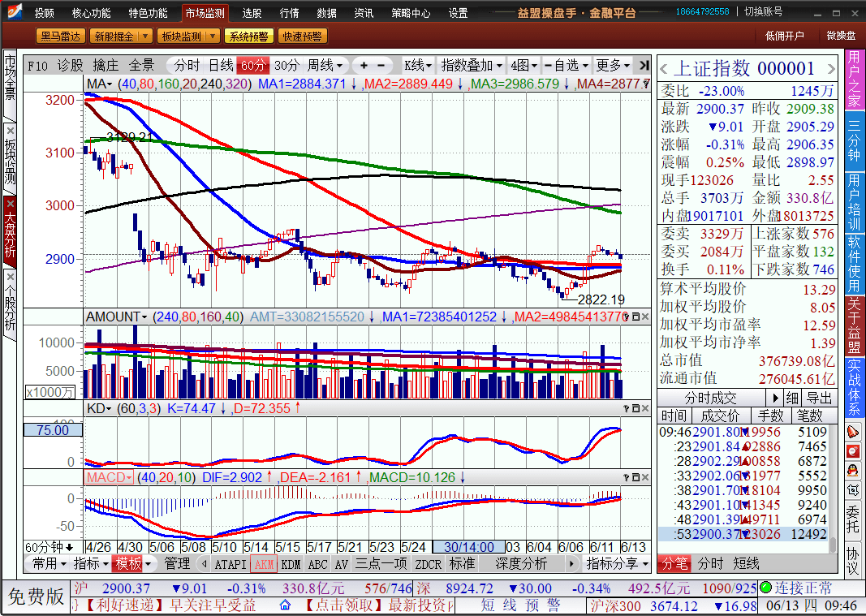Open the QQ penguin icon in sidebar
The height and width of the screenshot is (616, 866).
[x=853, y=470]
